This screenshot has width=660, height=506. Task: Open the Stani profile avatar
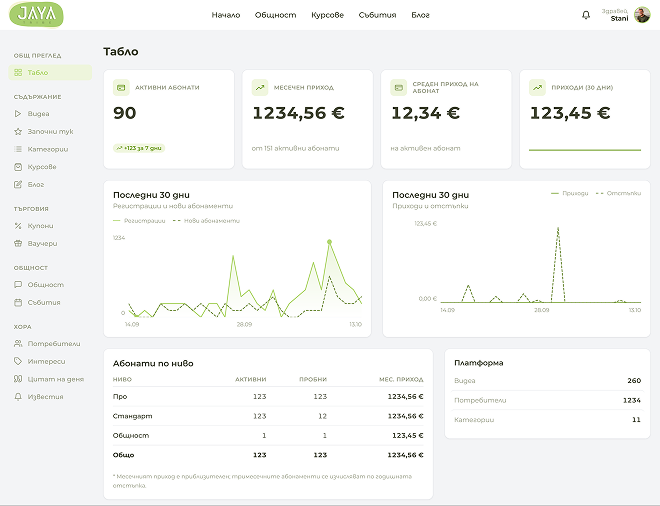(642, 15)
